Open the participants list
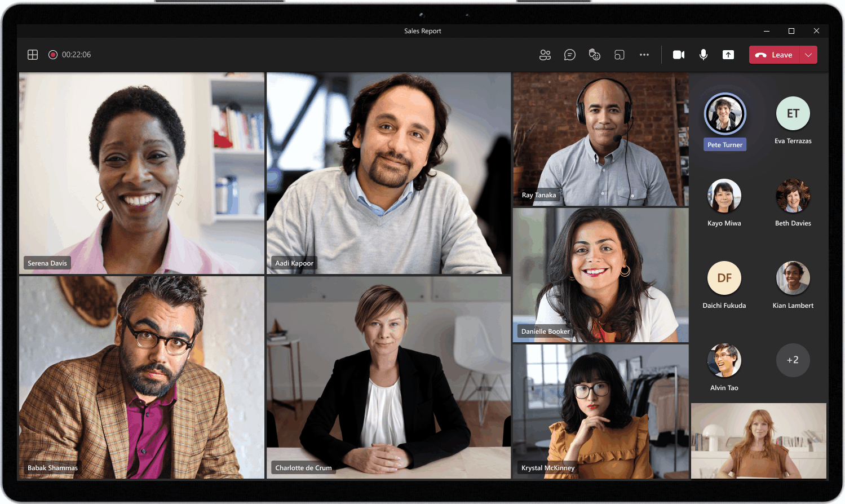 pyautogui.click(x=545, y=55)
